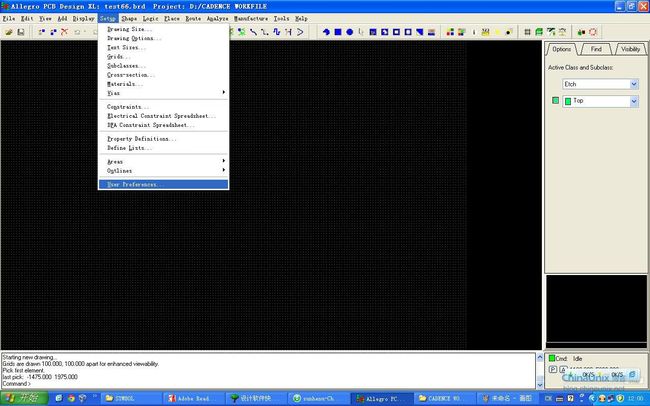Screen dimensions: 650x406
Task: Expand the Vias submenu
Action: pyautogui.click(x=163, y=93)
